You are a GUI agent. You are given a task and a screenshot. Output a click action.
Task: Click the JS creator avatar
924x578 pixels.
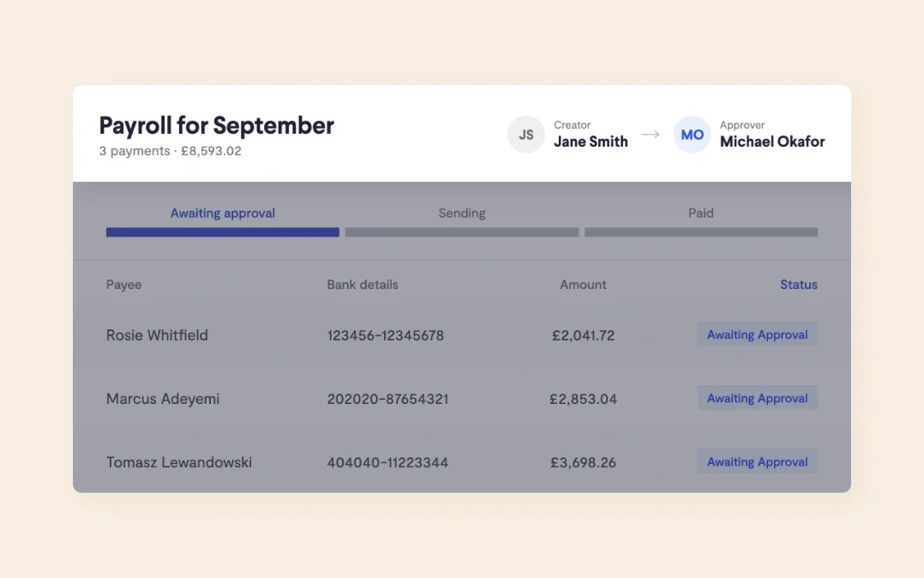tap(525, 135)
